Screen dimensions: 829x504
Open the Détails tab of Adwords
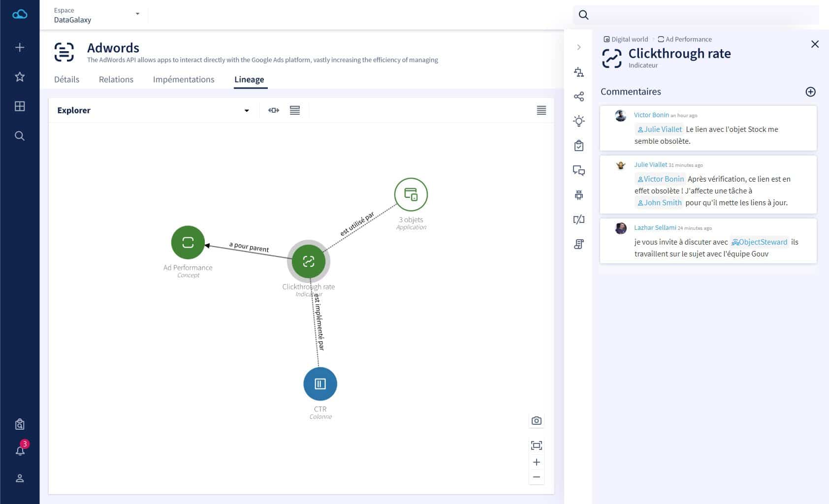(66, 79)
